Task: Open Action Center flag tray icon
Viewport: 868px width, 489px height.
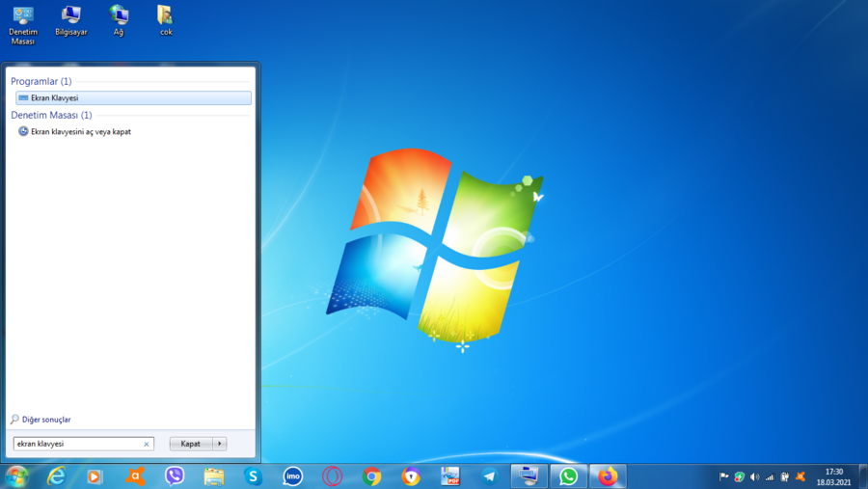Action: click(x=723, y=476)
